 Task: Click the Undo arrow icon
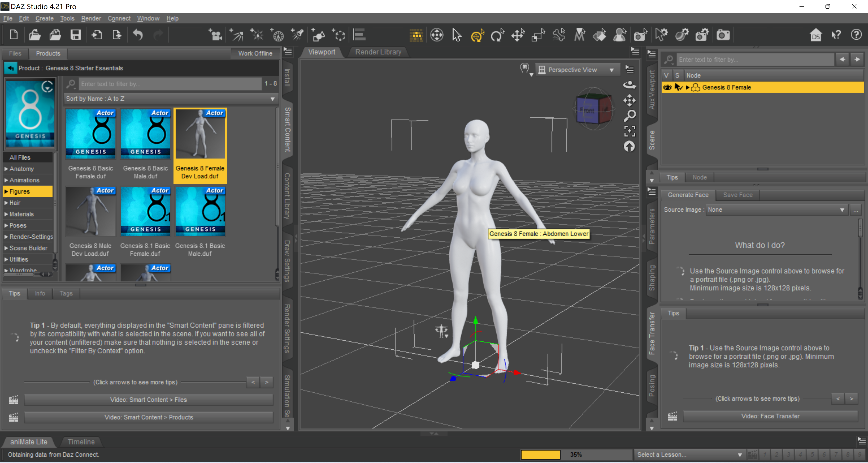[138, 35]
